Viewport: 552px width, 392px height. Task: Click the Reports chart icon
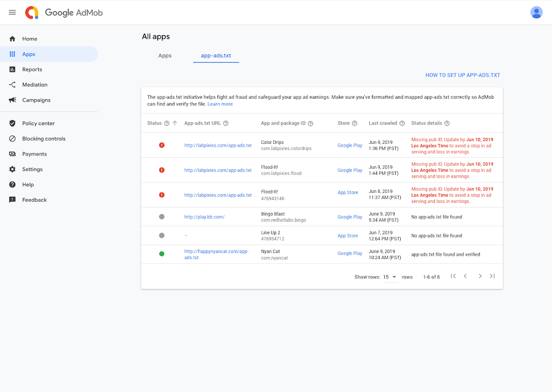point(12,69)
